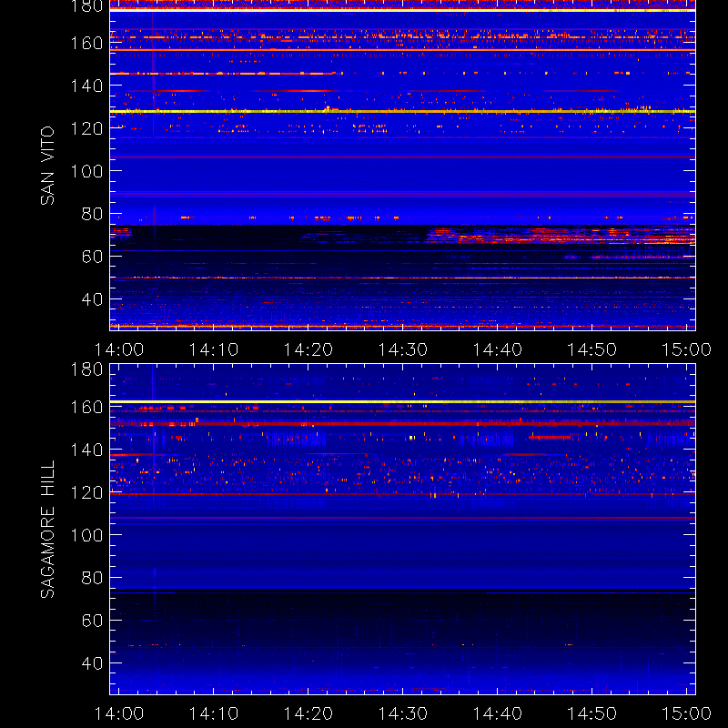Click 14:30 time label under San Vito plot

403,349
